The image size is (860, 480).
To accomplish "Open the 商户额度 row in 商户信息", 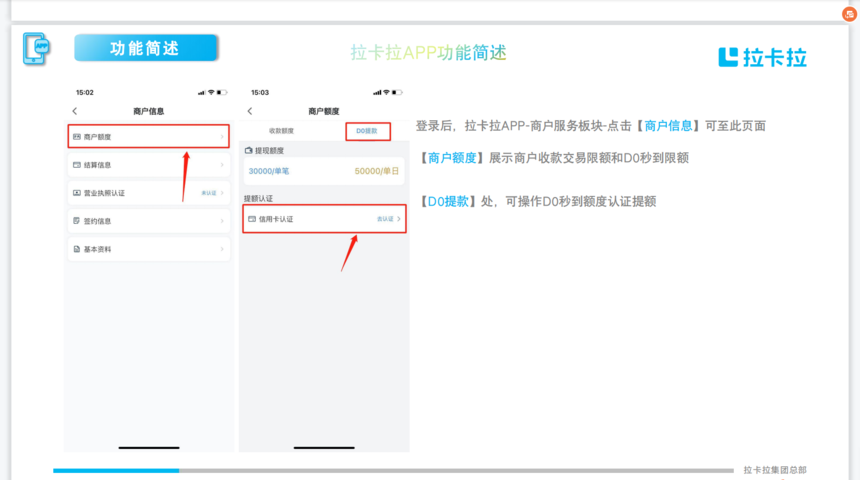I will click(x=149, y=137).
